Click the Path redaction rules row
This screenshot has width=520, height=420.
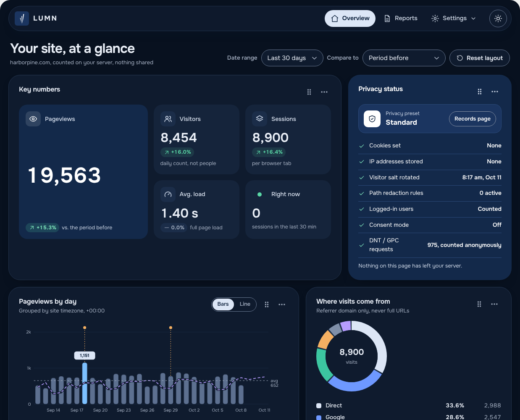tap(430, 193)
